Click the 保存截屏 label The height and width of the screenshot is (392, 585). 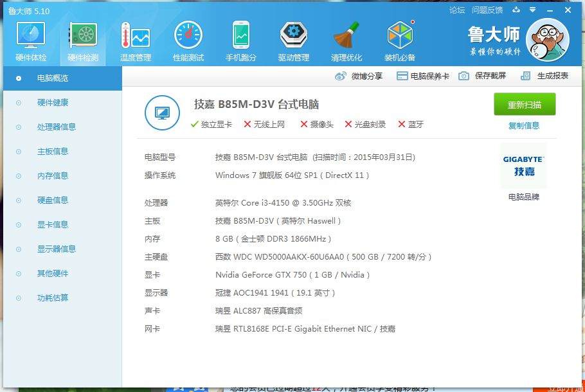coord(491,76)
